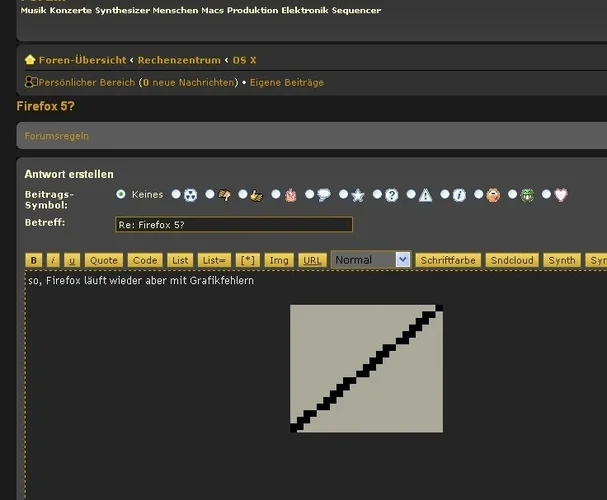Select radio button left of thumbs-down symbol
Screen dimensions: 607x500
tap(209, 194)
